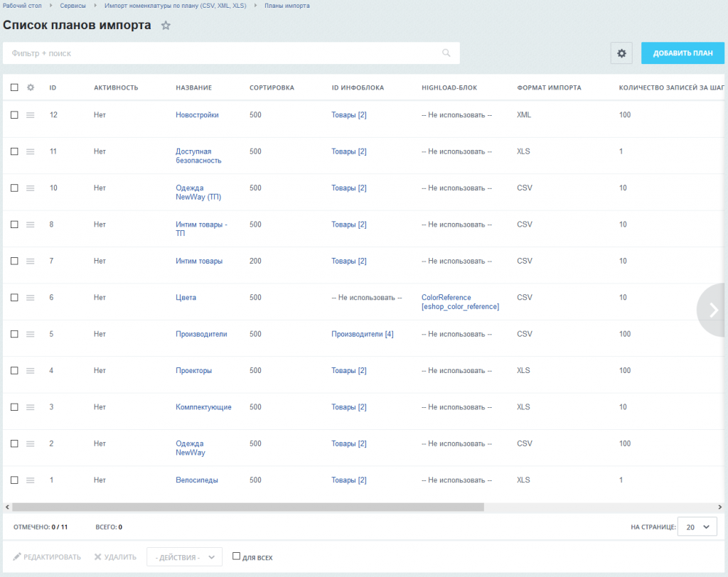Toggle the select-all checkbox in header
This screenshot has height=577, width=728.
14,87
